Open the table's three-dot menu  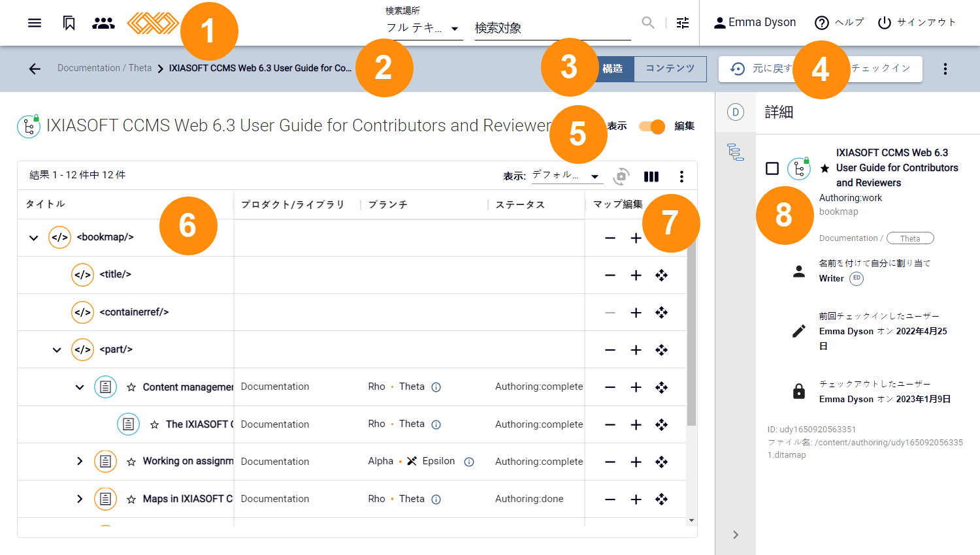(681, 176)
